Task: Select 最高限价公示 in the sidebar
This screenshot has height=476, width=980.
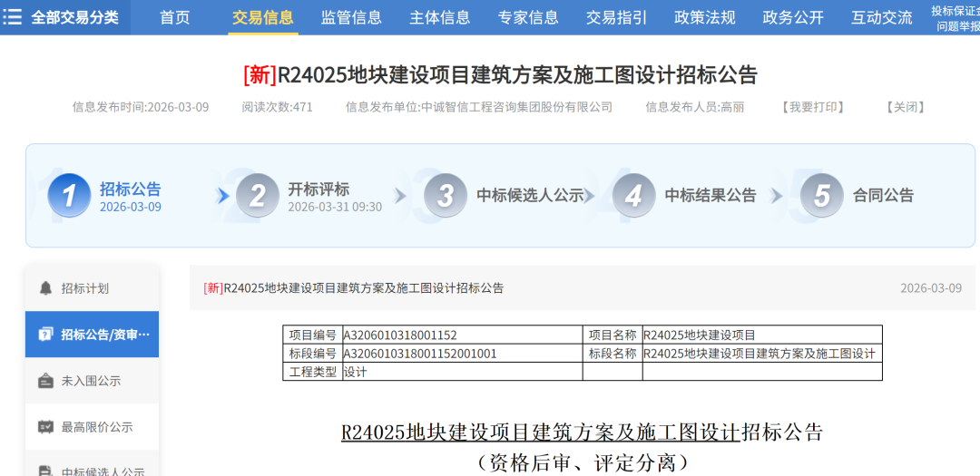Action: click(92, 427)
